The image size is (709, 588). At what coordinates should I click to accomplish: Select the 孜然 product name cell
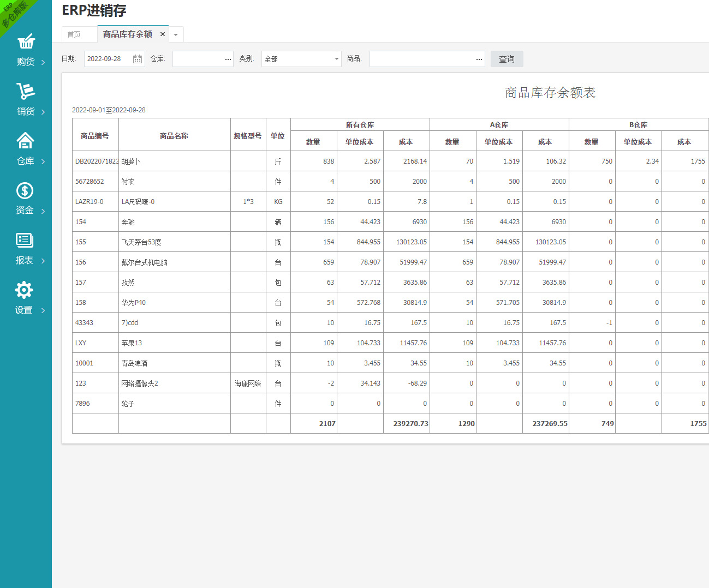(175, 283)
